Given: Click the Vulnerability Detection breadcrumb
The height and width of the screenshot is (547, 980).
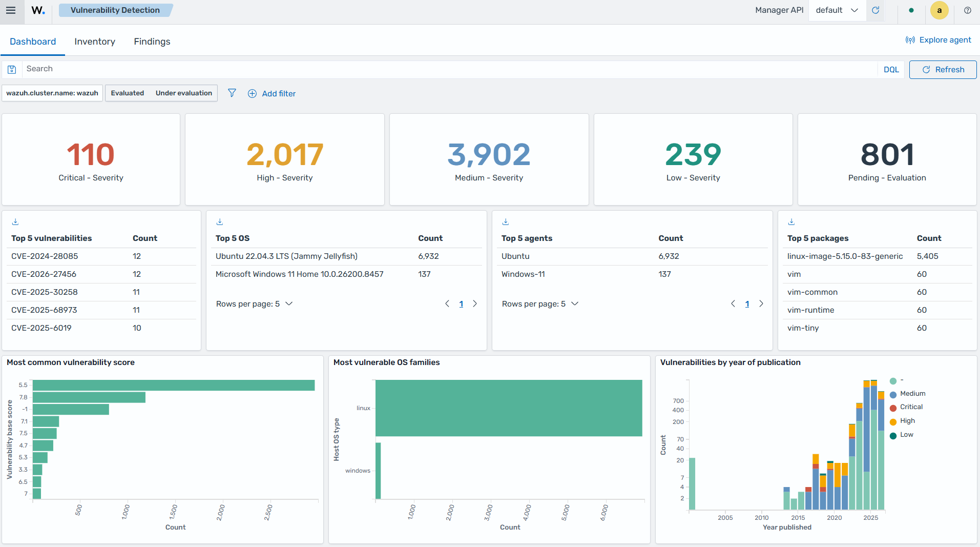Looking at the screenshot, I should point(115,10).
